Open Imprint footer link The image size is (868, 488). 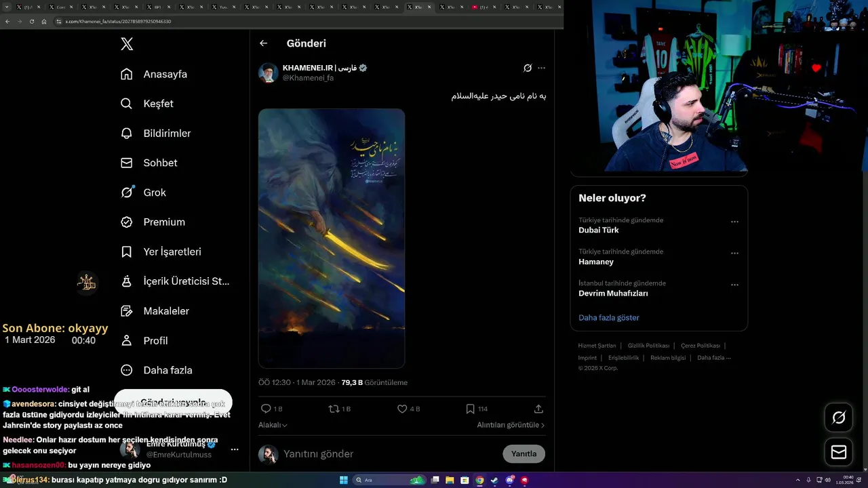(587, 358)
